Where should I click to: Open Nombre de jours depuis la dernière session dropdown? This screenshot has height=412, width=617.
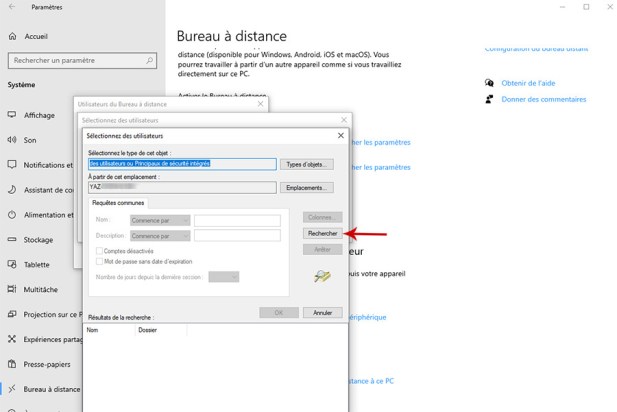(x=224, y=277)
